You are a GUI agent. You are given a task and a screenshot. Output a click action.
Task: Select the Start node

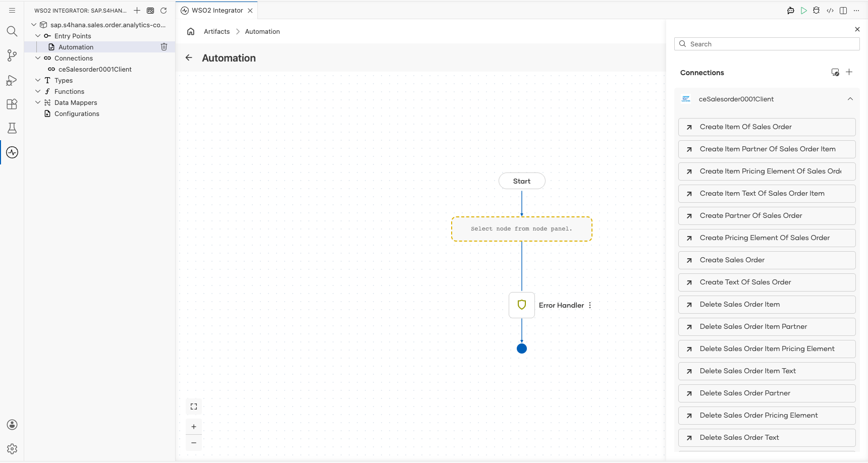pyautogui.click(x=522, y=181)
